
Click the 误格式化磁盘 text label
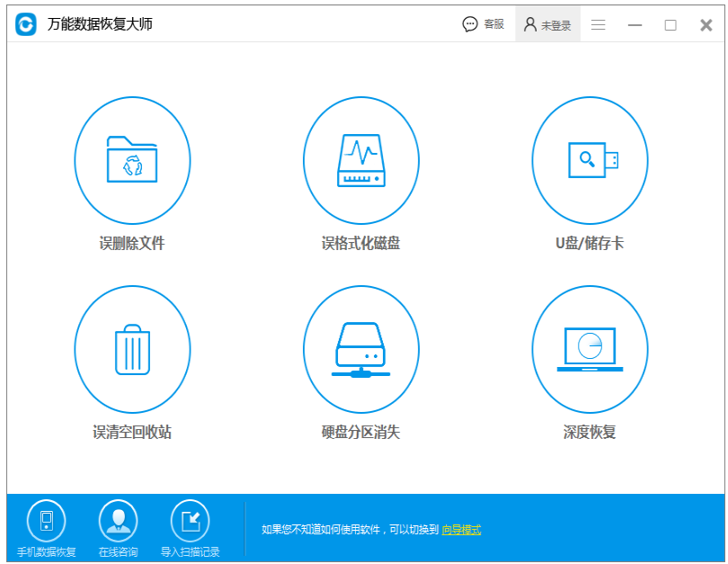(x=361, y=241)
